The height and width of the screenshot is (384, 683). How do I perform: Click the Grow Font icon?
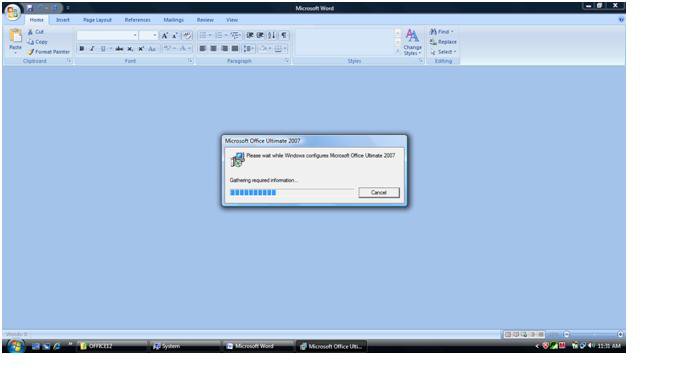pos(165,36)
